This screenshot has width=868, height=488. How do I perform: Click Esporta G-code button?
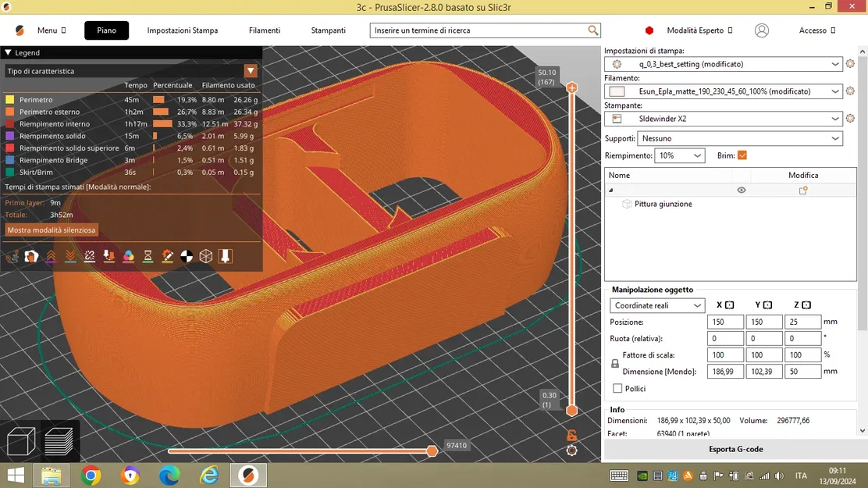(736, 449)
